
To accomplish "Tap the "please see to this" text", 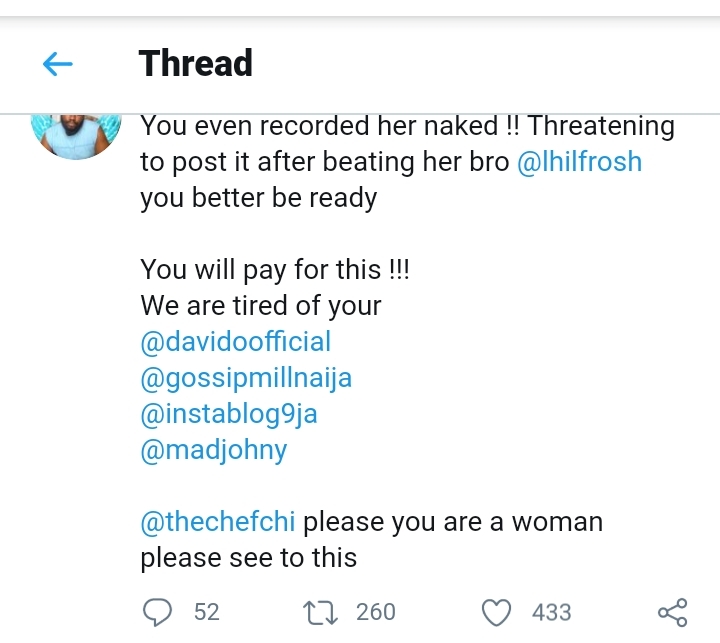I will click(x=249, y=558).
